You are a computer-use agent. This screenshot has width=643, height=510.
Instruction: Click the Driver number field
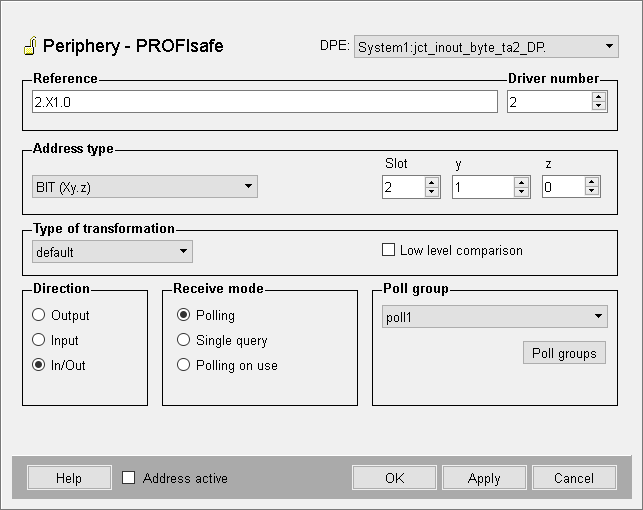[x=549, y=102]
